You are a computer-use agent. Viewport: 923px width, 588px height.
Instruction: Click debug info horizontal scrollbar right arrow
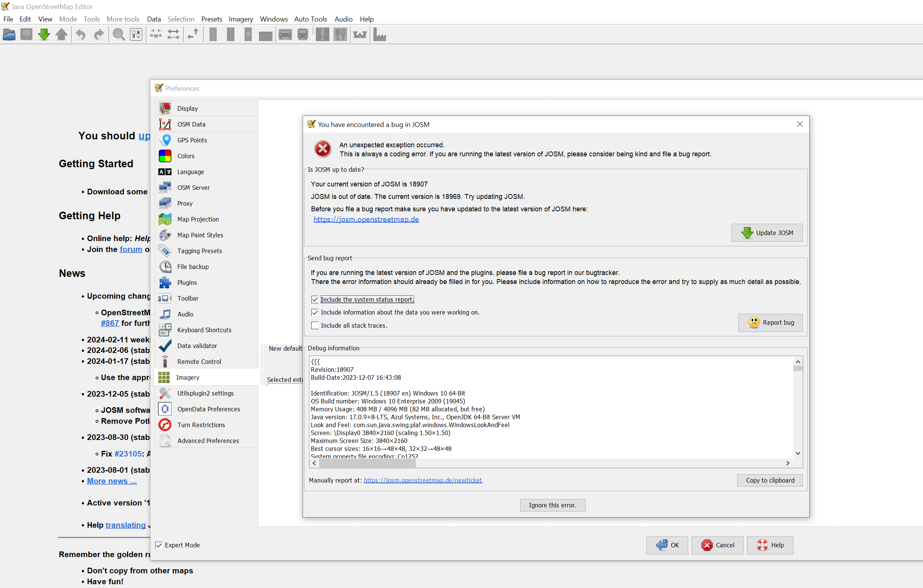787,463
